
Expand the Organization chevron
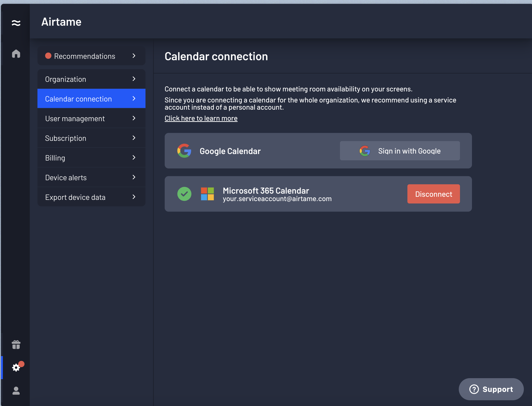pos(134,79)
